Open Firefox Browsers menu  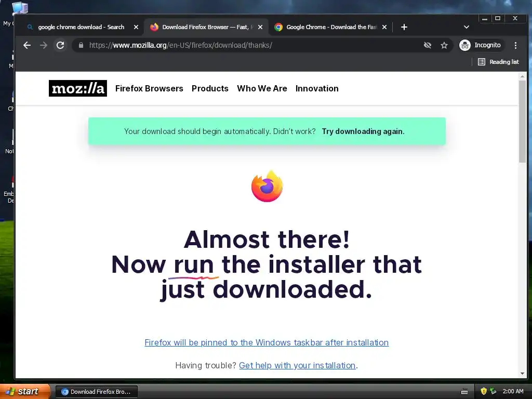click(149, 88)
